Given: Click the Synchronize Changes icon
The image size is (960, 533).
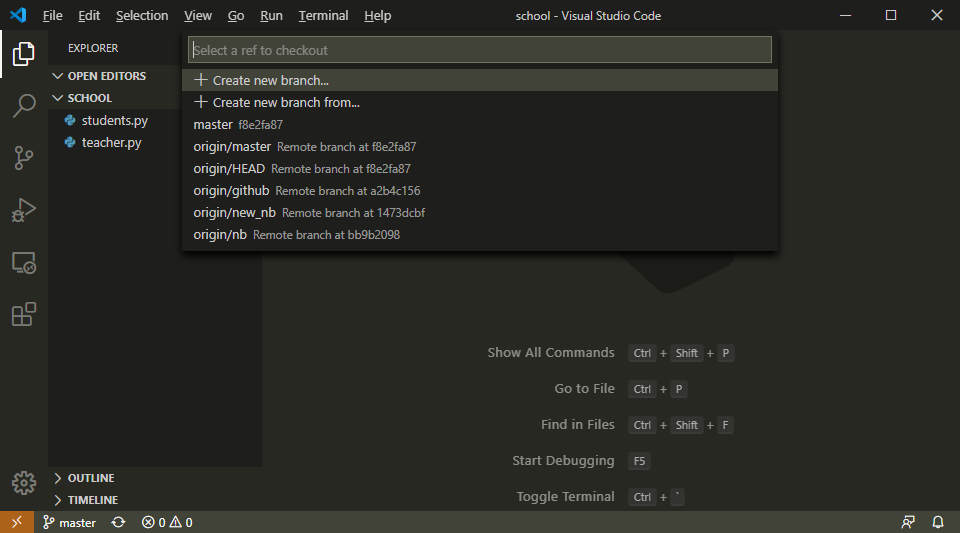Looking at the screenshot, I should [x=118, y=523].
